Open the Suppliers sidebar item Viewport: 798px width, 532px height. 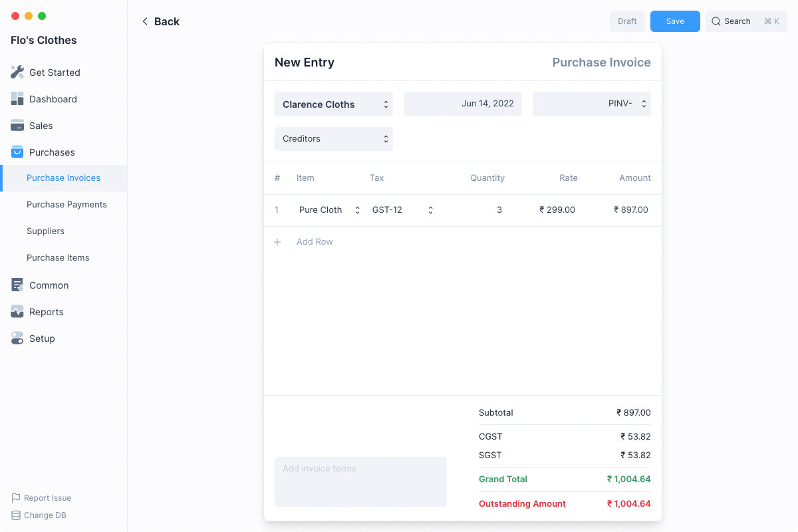pyautogui.click(x=45, y=231)
